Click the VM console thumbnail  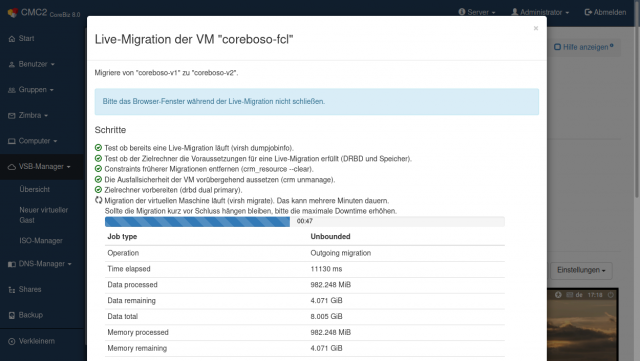[582, 325]
